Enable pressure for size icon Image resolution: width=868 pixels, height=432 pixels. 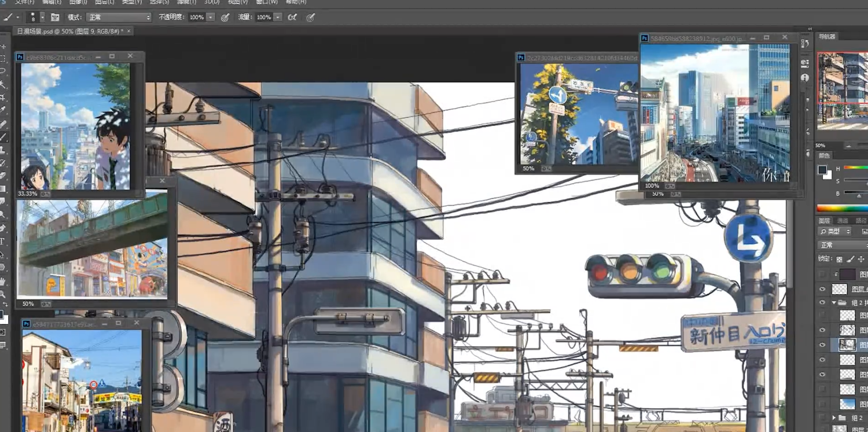coord(311,17)
